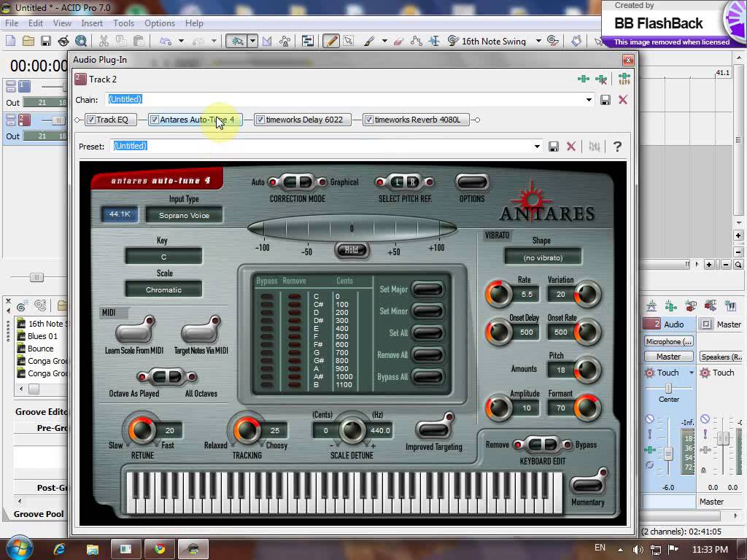Image resolution: width=747 pixels, height=560 pixels.
Task: Open the Tools menu
Action: coord(123,23)
